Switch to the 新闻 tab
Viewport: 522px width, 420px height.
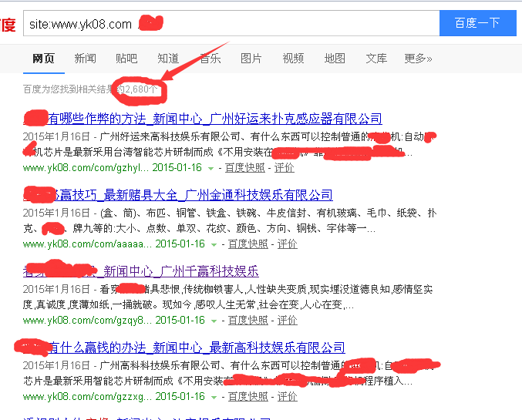tap(86, 59)
